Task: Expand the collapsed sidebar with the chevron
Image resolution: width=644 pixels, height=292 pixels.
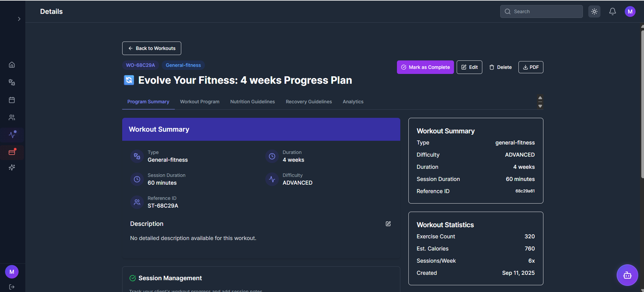Action: point(19,19)
